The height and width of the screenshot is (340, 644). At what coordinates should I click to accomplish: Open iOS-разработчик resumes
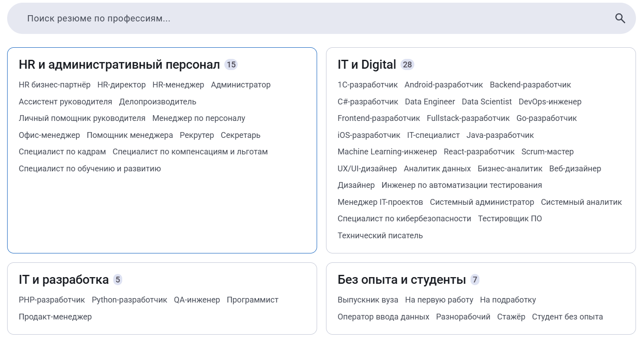[x=369, y=135]
